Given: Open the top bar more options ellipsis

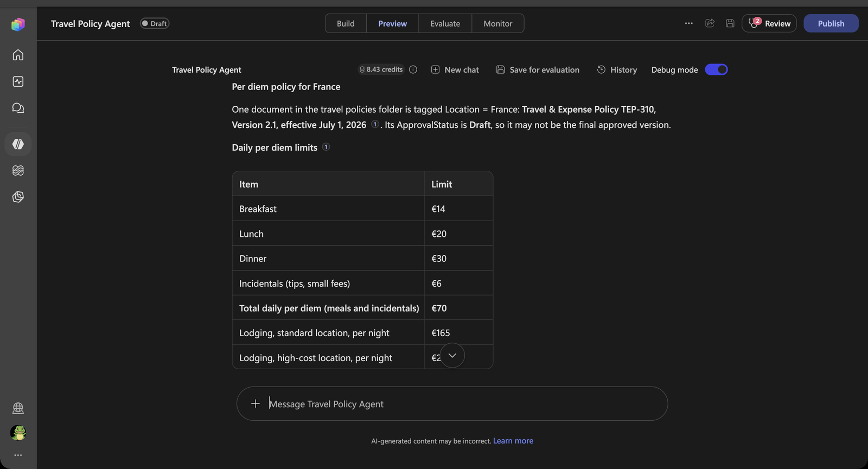Looking at the screenshot, I should [688, 23].
